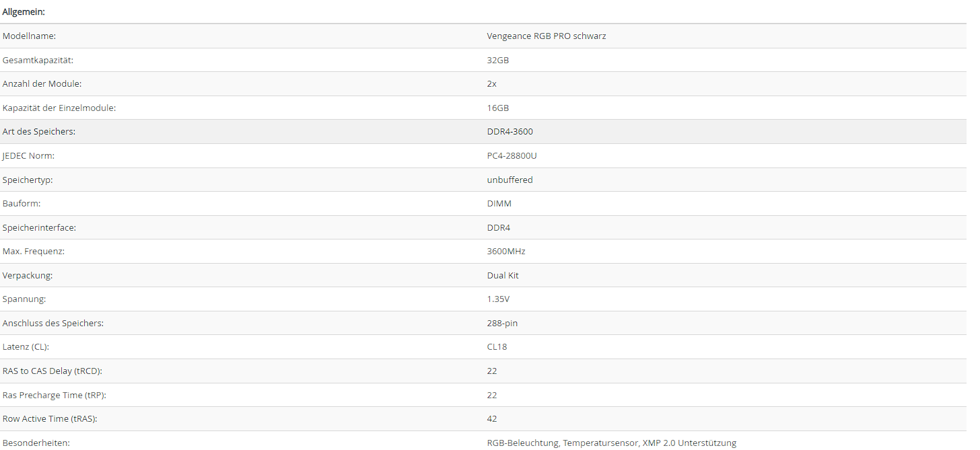Click the PC4-28800U JEDEC value
Screen dimensions: 980x450
click(x=512, y=155)
